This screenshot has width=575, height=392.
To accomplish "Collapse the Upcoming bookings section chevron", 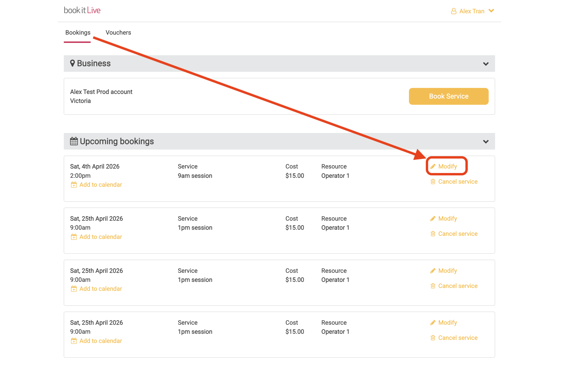I will click(x=486, y=142).
